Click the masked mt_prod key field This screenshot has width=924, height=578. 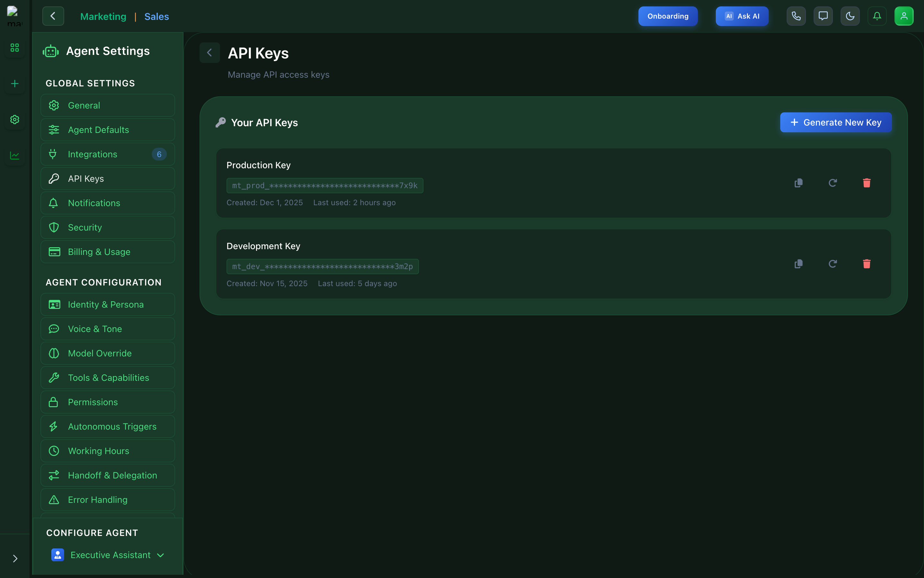(x=325, y=185)
